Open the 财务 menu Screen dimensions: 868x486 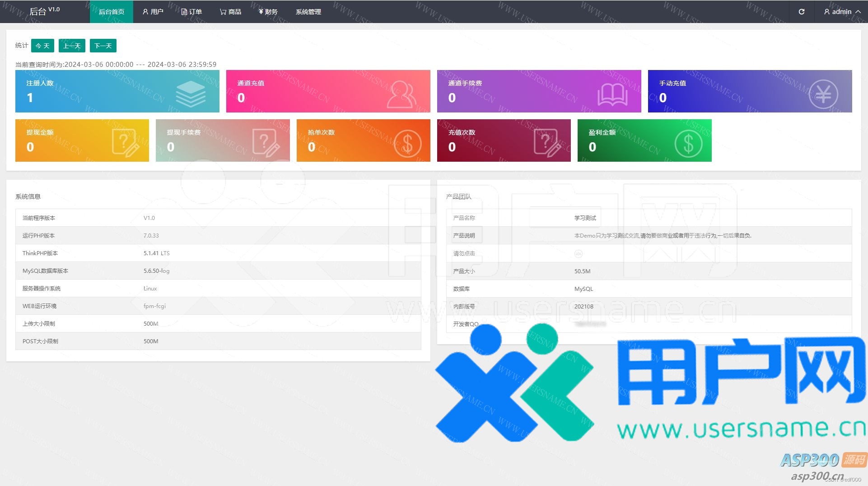(x=268, y=12)
